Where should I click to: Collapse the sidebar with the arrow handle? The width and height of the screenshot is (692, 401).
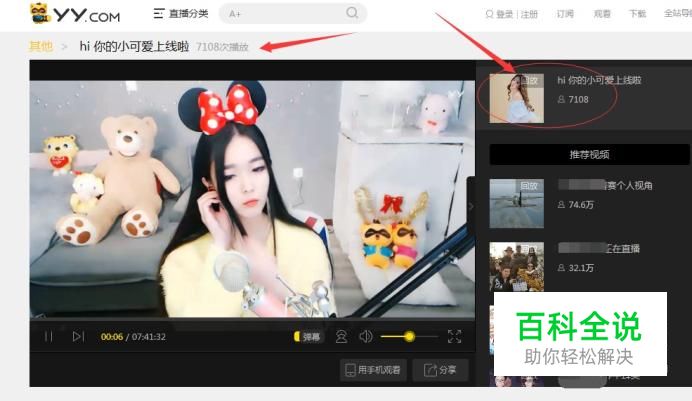tap(471, 206)
